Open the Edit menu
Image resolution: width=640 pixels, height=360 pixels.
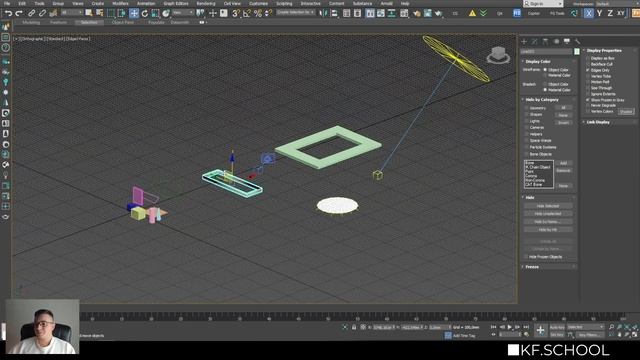[22, 3]
